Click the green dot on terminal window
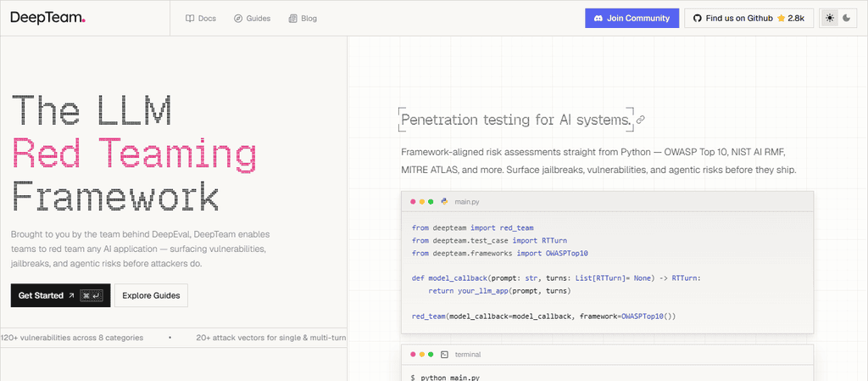This screenshot has height=381, width=868. (431, 355)
